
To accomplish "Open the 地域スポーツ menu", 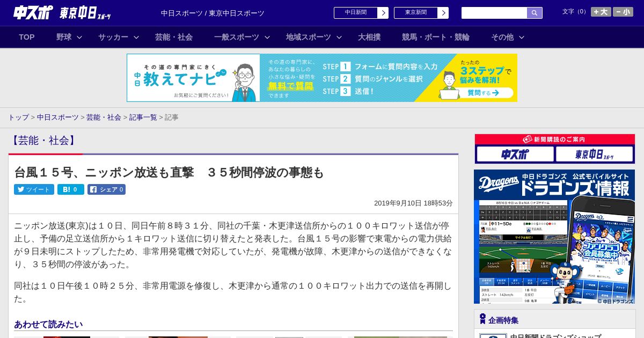I will click(x=309, y=37).
